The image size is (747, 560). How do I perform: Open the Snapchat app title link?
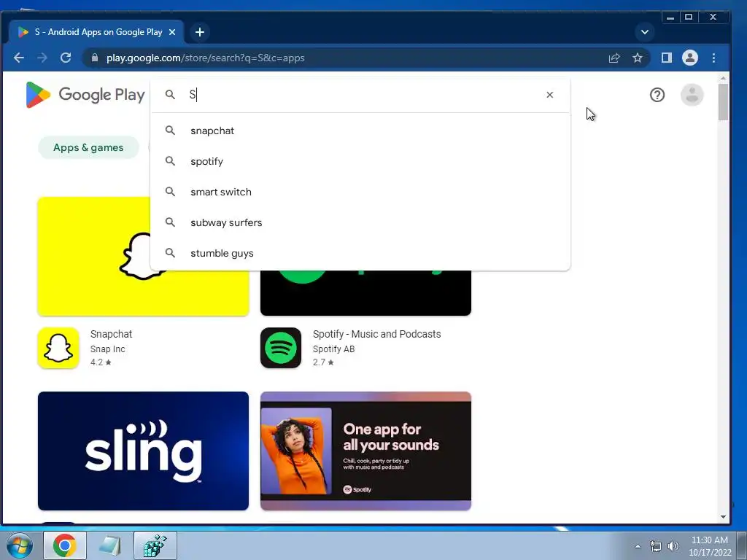pyautogui.click(x=111, y=334)
